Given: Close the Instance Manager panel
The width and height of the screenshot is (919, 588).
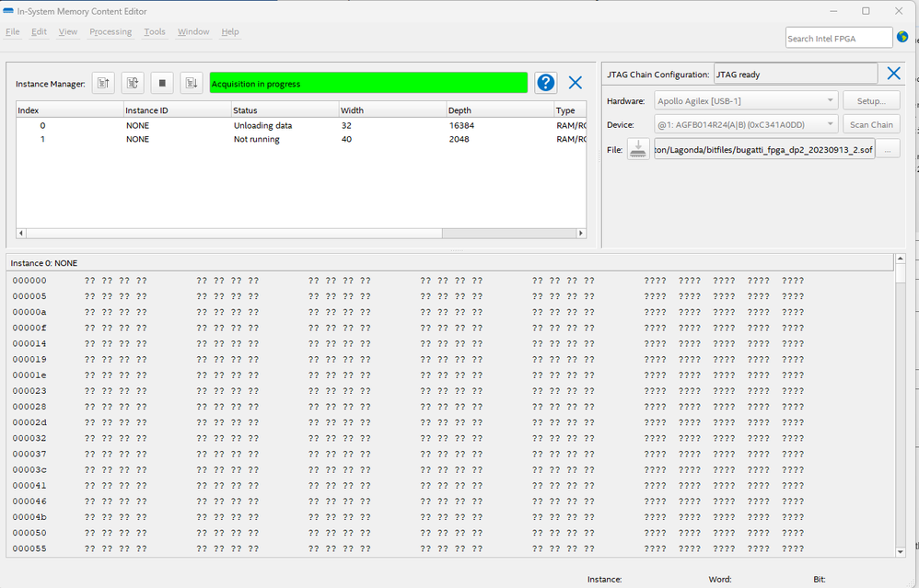Looking at the screenshot, I should coord(576,83).
